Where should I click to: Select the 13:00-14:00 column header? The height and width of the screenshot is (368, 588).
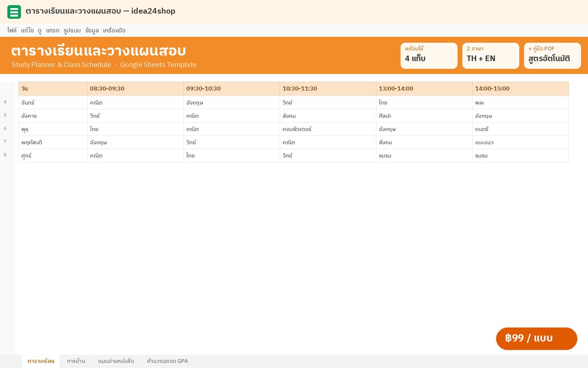424,89
